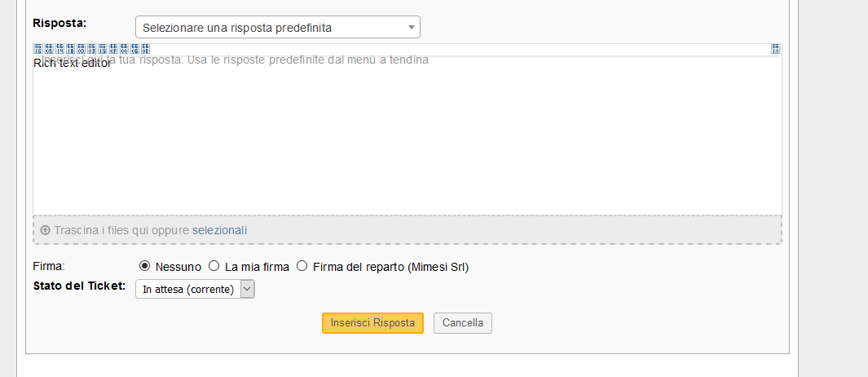
Task: Click the editor toolbar glyph labeled E605
Action: click(49, 49)
